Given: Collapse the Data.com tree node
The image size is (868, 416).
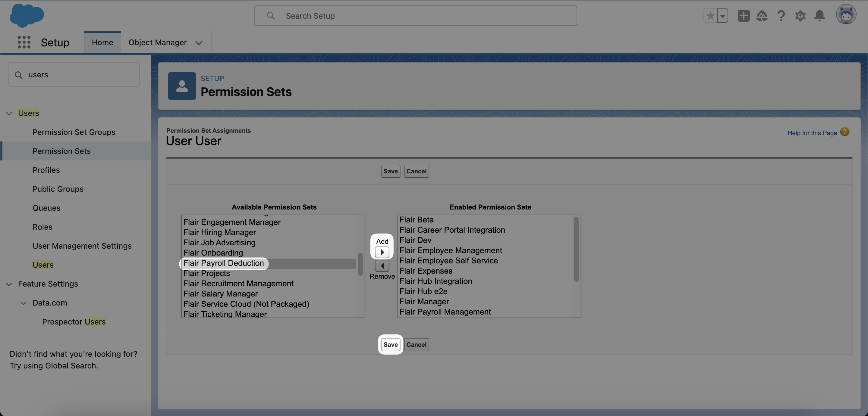Looking at the screenshot, I should pyautogui.click(x=23, y=303).
